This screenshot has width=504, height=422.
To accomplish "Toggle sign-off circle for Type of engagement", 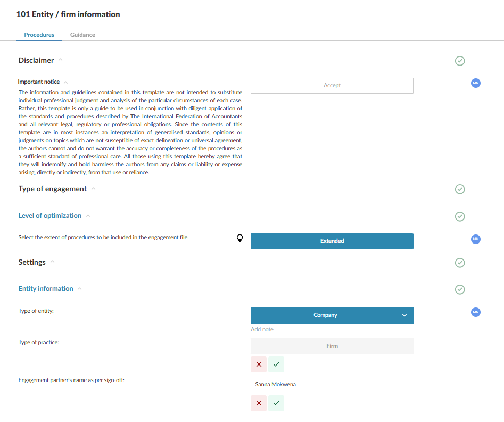I will (x=459, y=189).
